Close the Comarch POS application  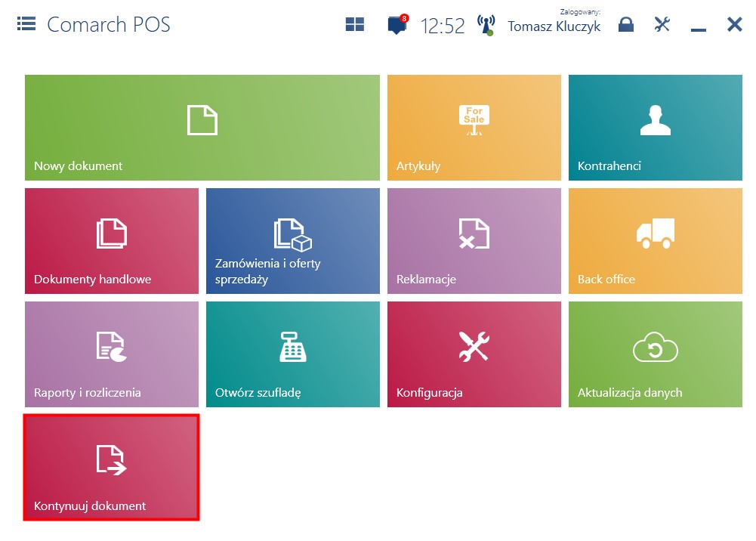734,24
